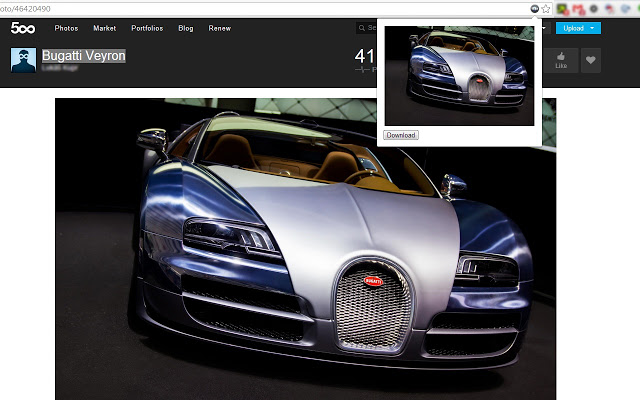Open the Photos menu
The width and height of the screenshot is (640, 400).
point(66,28)
